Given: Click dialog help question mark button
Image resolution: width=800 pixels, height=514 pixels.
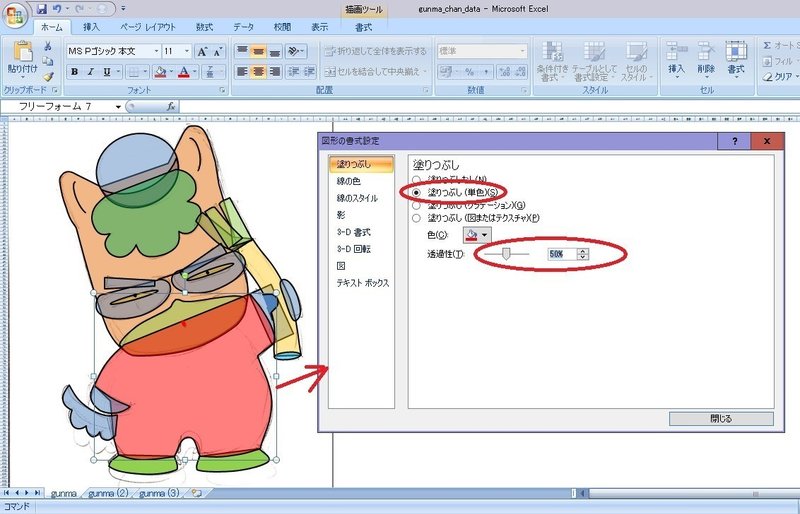Looking at the screenshot, I should (734, 141).
